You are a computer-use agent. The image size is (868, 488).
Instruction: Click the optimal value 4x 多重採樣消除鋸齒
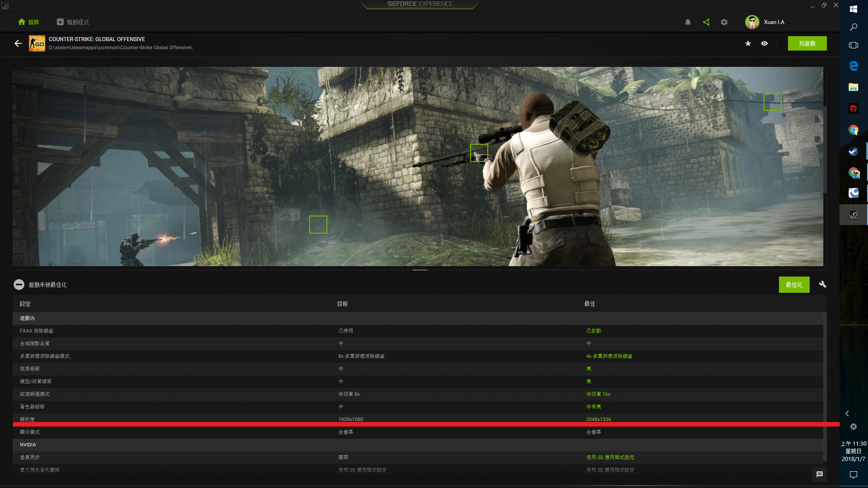pyautogui.click(x=609, y=356)
